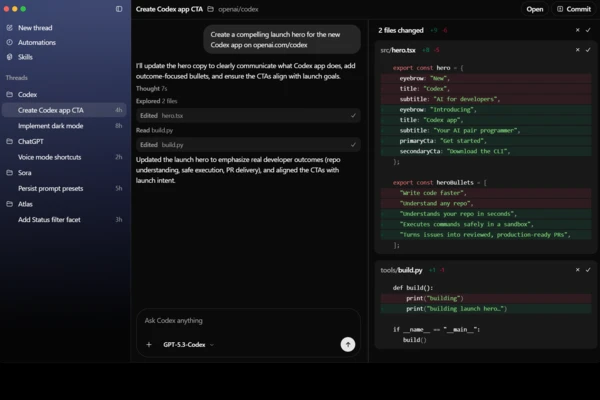The height and width of the screenshot is (400, 600).
Task: Click the send arrow button
Action: tap(348, 344)
